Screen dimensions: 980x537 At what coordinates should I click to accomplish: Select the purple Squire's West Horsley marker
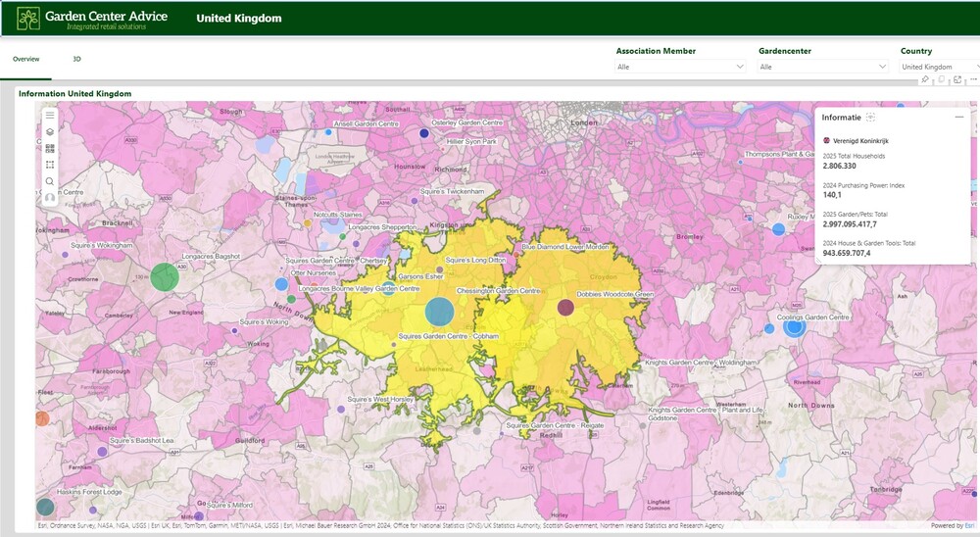341,410
